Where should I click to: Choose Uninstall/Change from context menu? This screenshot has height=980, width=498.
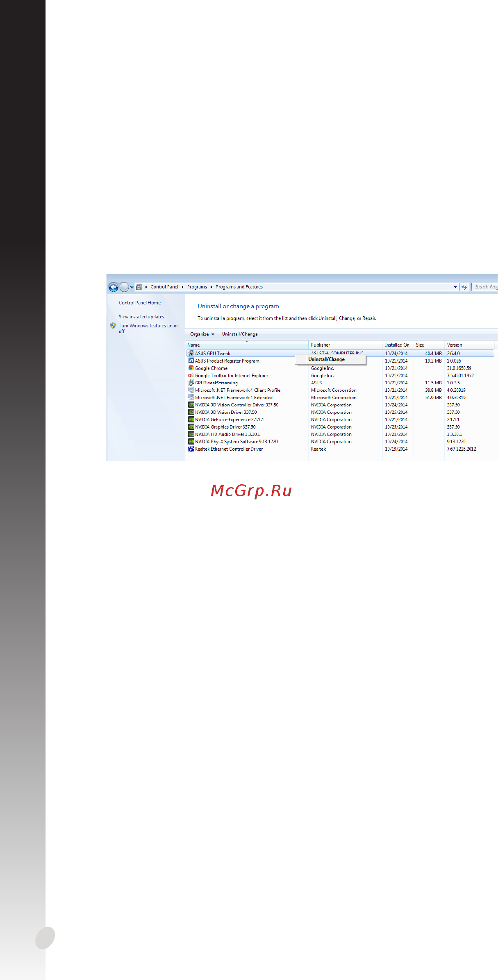click(330, 359)
